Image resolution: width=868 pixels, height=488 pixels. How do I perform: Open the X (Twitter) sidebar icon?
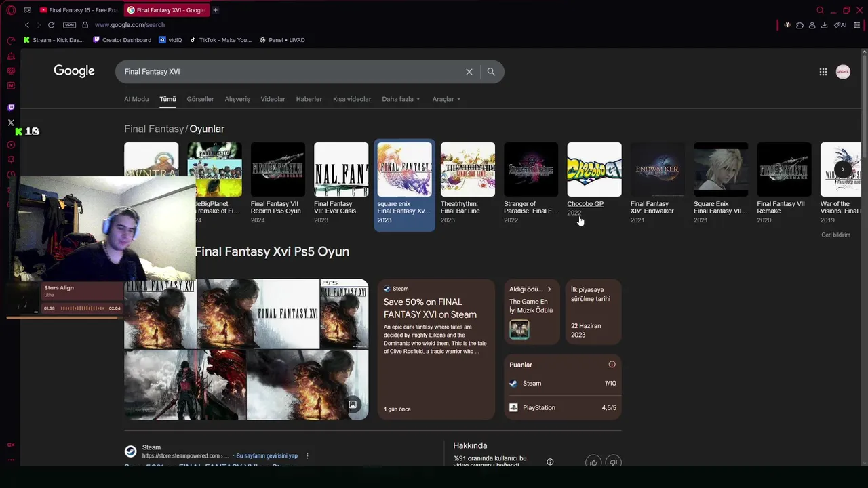click(11, 123)
